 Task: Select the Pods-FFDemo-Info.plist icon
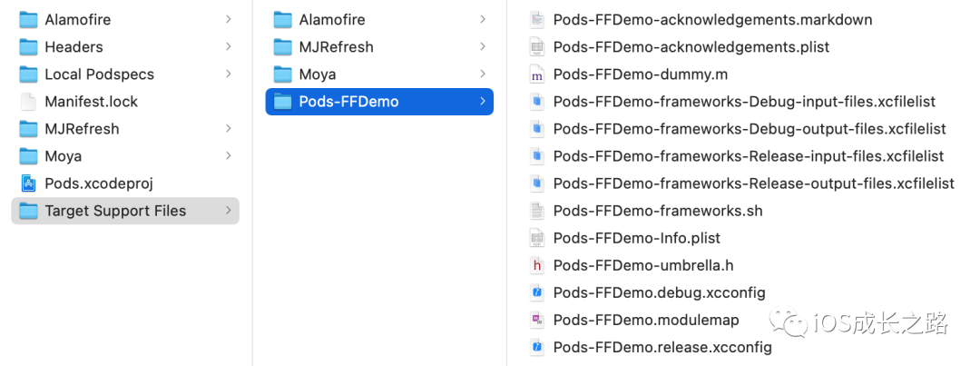(x=536, y=238)
